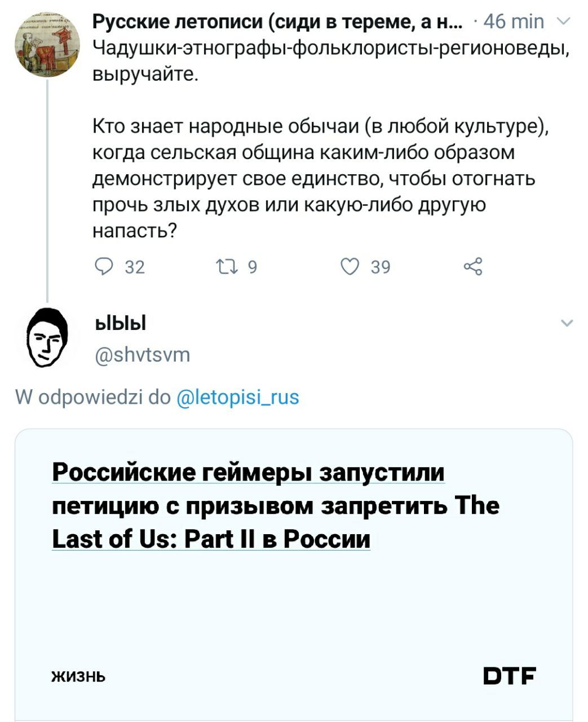Open the chevron menu on ыЫы reply

click(x=567, y=323)
